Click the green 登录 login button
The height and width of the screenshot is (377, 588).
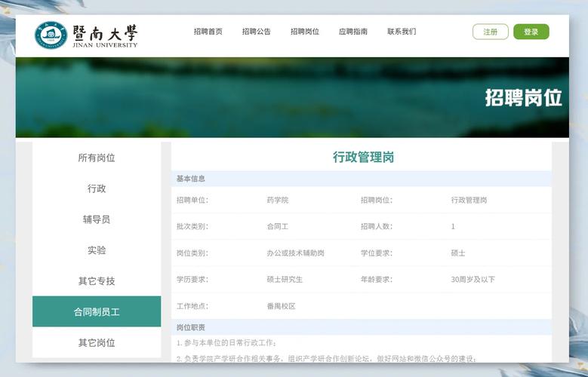click(531, 32)
